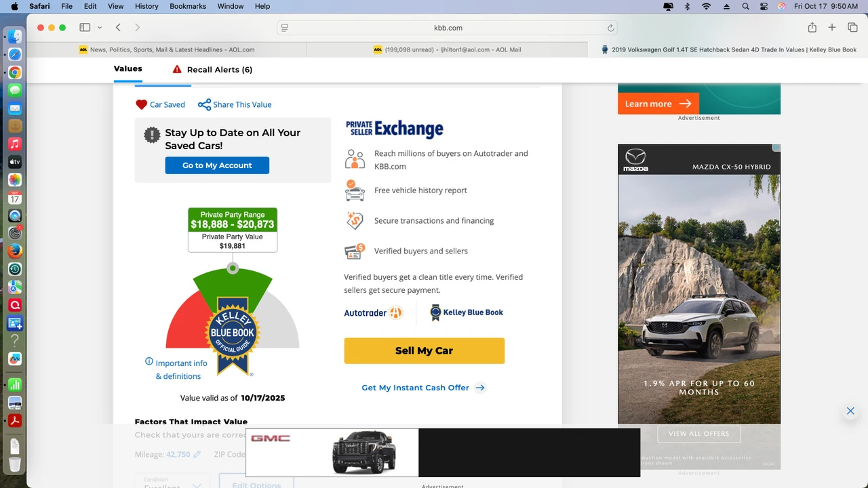
Task: Click the Share This Value link
Action: [242, 104]
